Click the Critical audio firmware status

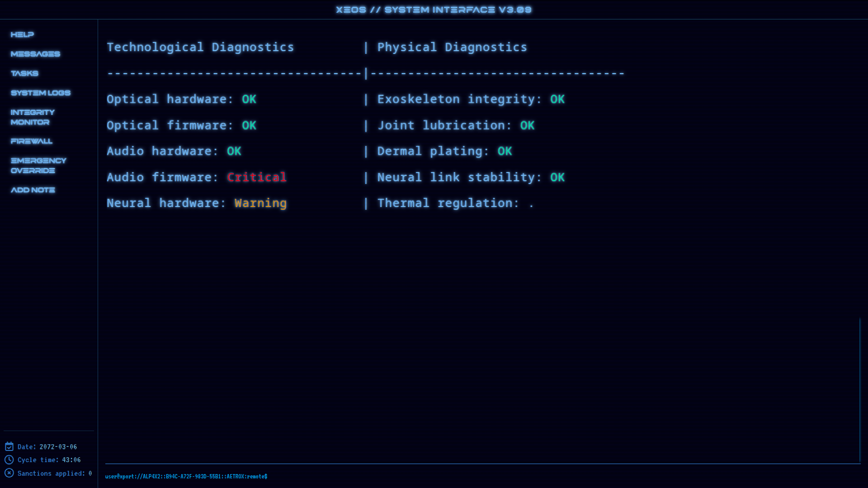tap(256, 177)
